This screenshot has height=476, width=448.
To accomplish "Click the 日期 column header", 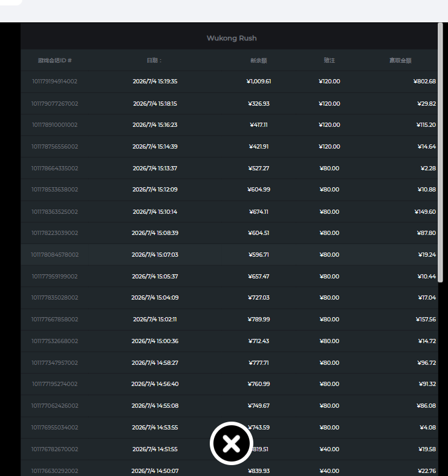I will (x=155, y=60).
